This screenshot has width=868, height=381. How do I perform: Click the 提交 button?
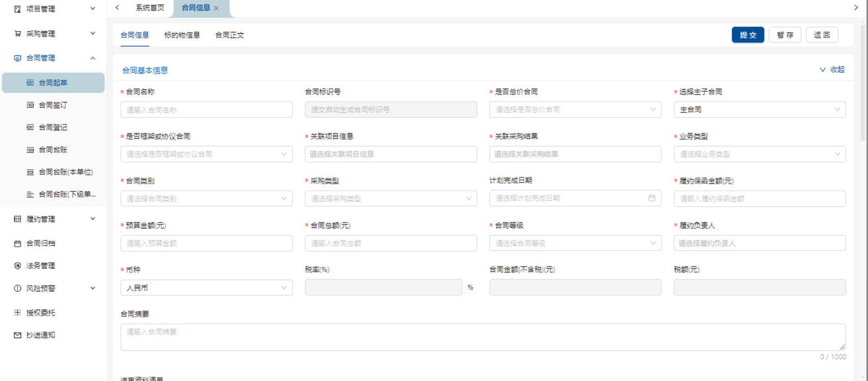748,35
